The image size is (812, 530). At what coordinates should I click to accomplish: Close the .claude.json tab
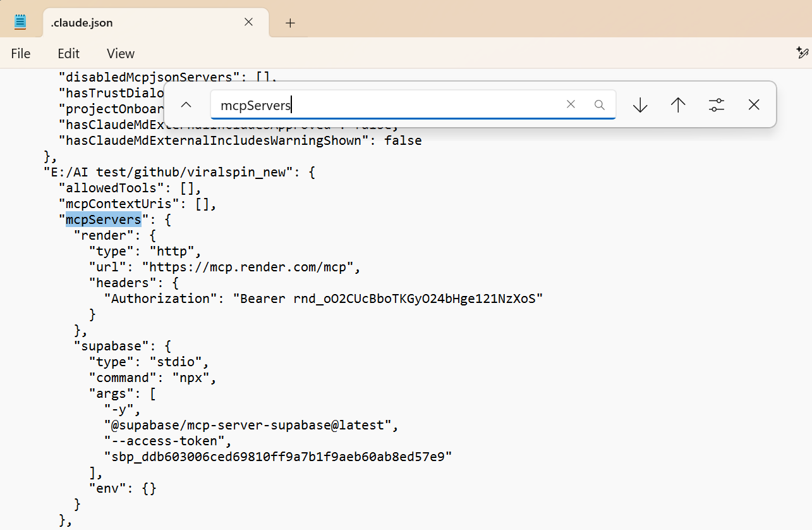248,22
